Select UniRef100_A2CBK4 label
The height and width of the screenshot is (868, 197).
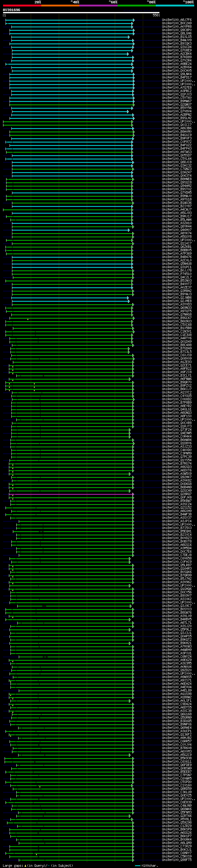(x=177, y=54)
